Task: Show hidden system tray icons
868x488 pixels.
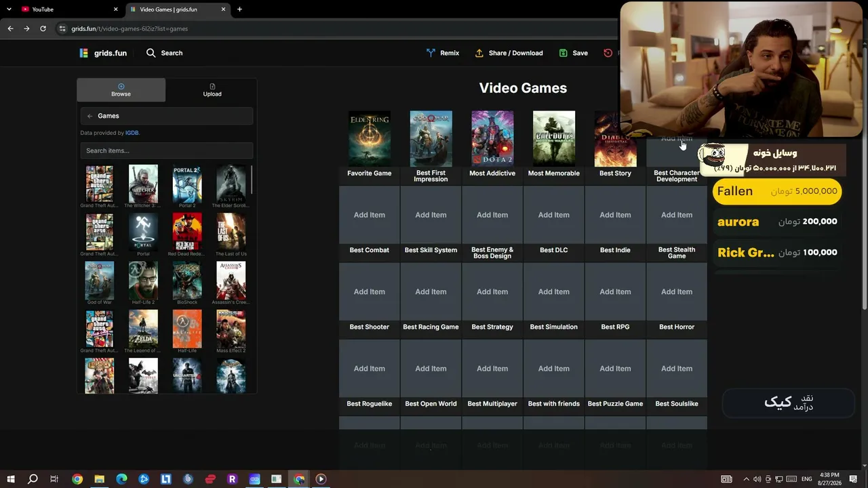Action: (x=746, y=479)
